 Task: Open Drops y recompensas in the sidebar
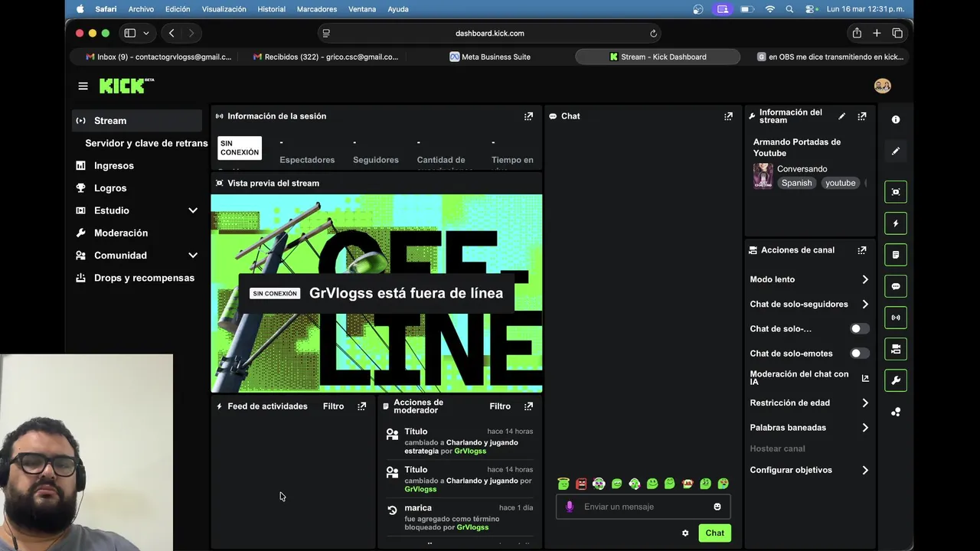tap(137, 278)
